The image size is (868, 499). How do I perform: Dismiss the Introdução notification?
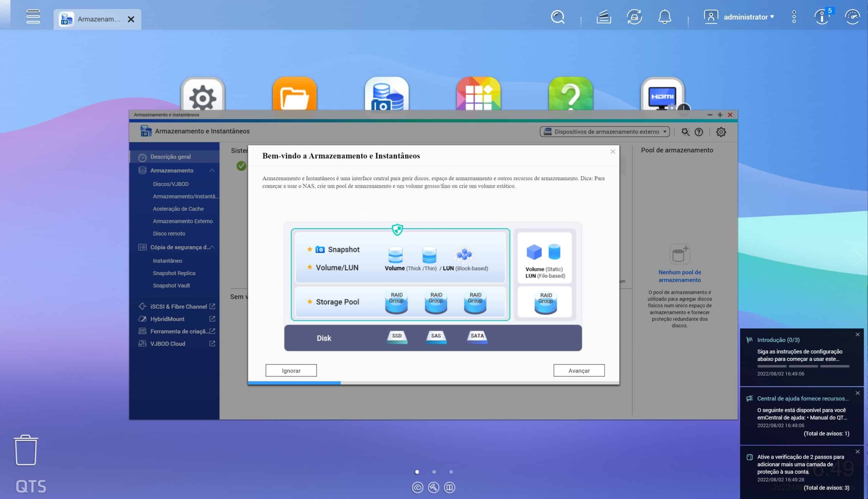(x=857, y=334)
